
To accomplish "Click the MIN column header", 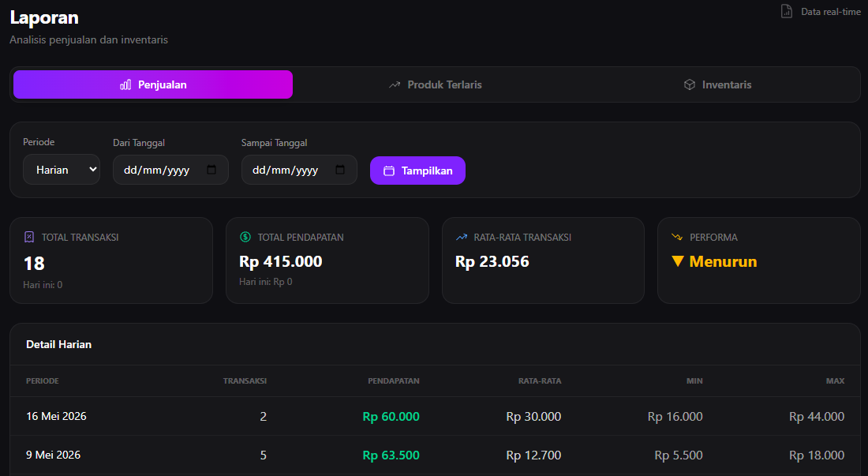I will [x=694, y=380].
